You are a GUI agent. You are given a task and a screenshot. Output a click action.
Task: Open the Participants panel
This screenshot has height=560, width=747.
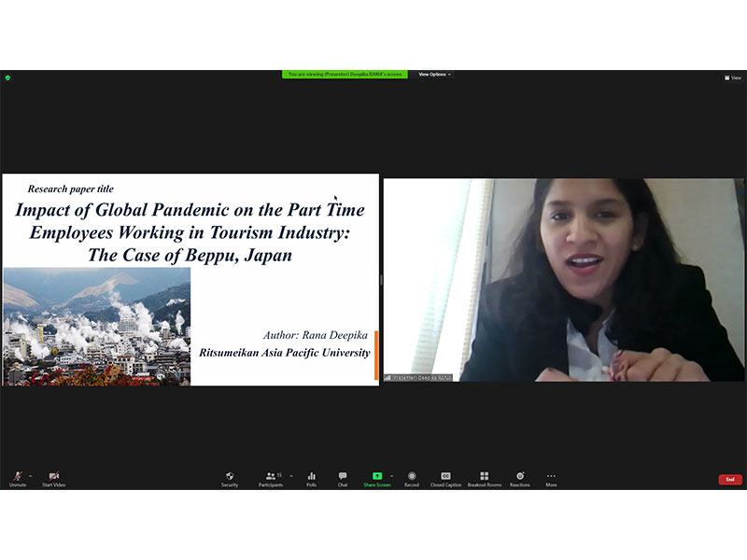(270, 477)
